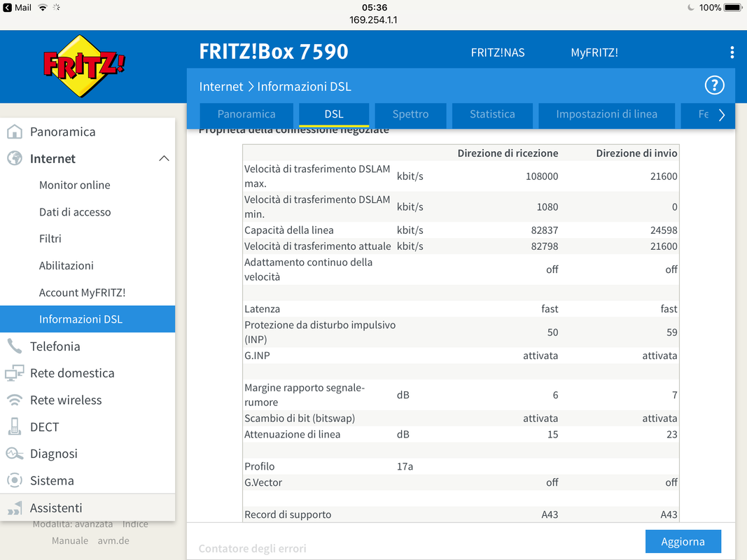This screenshot has height=560, width=747.
Task: Click the Telefonia phone icon
Action: [x=15, y=346]
